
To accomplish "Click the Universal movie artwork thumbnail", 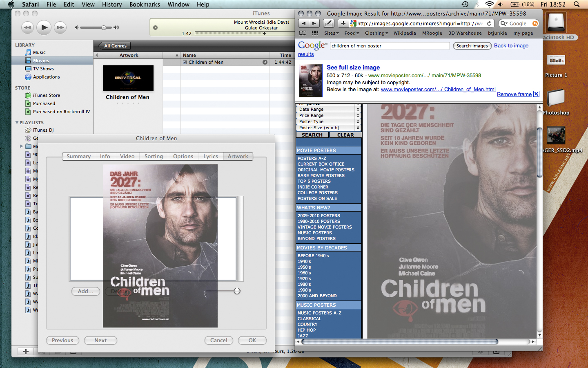I will tap(128, 78).
